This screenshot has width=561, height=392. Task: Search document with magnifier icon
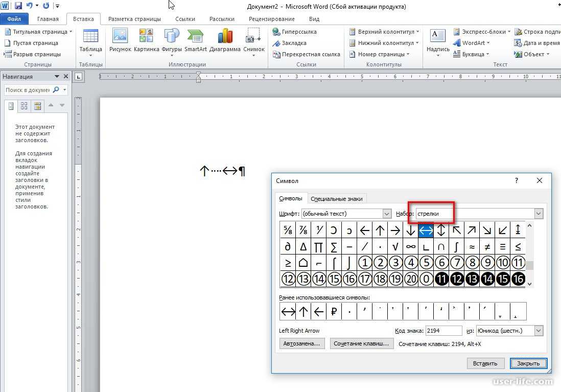coord(56,90)
